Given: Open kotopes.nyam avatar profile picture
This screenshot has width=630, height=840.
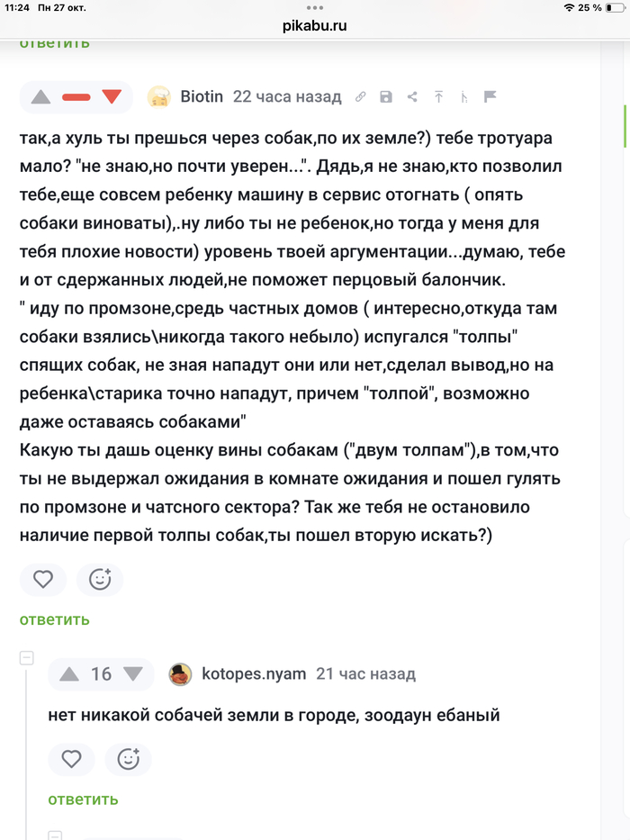Looking at the screenshot, I should click(181, 673).
